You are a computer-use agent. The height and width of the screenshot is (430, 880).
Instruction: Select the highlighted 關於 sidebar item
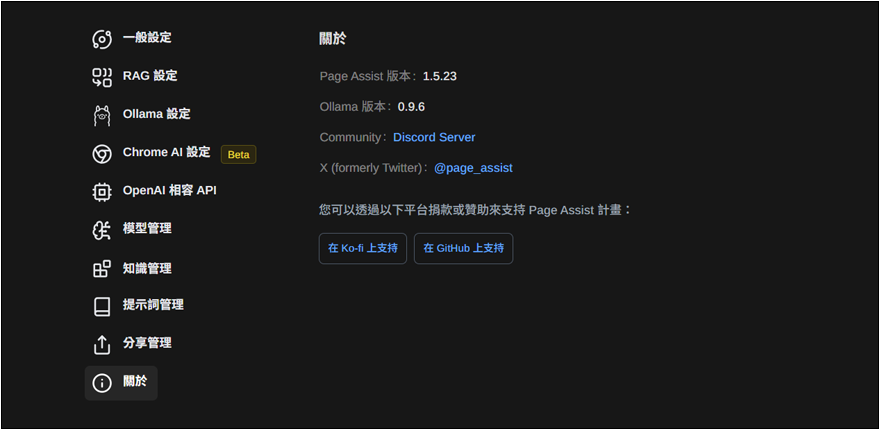pos(121,383)
